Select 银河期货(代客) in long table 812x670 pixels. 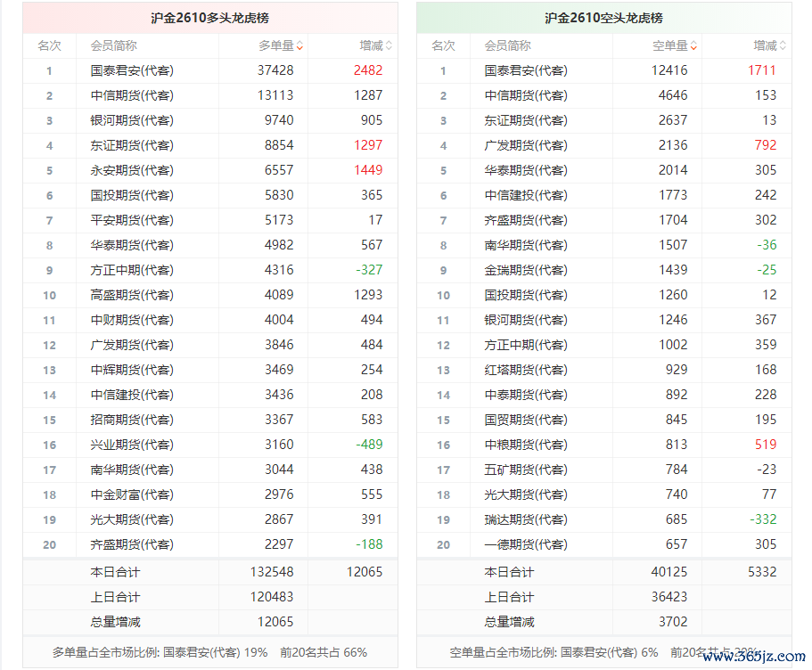pyautogui.click(x=132, y=120)
